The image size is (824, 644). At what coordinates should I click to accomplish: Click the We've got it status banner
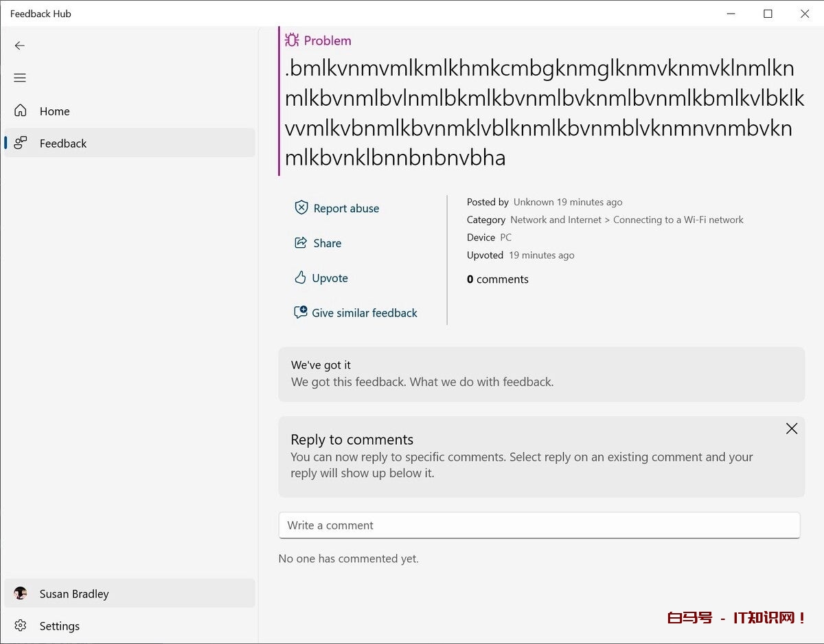pyautogui.click(x=541, y=374)
